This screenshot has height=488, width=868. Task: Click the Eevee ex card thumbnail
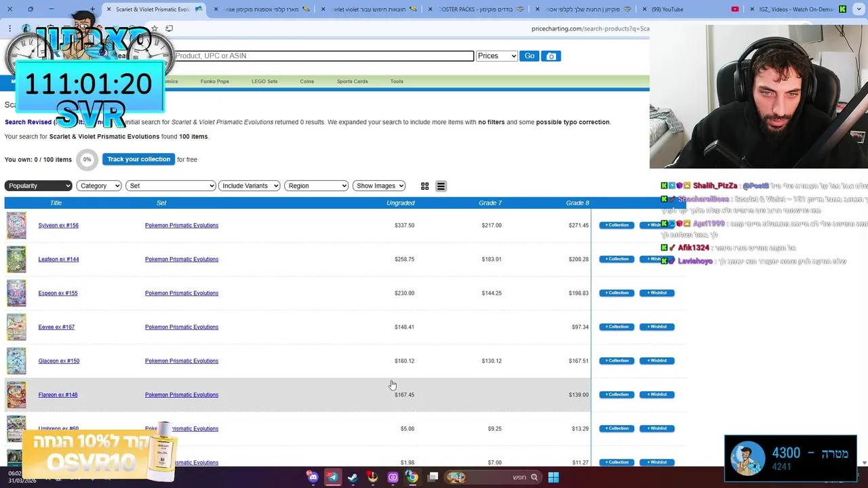pos(16,327)
